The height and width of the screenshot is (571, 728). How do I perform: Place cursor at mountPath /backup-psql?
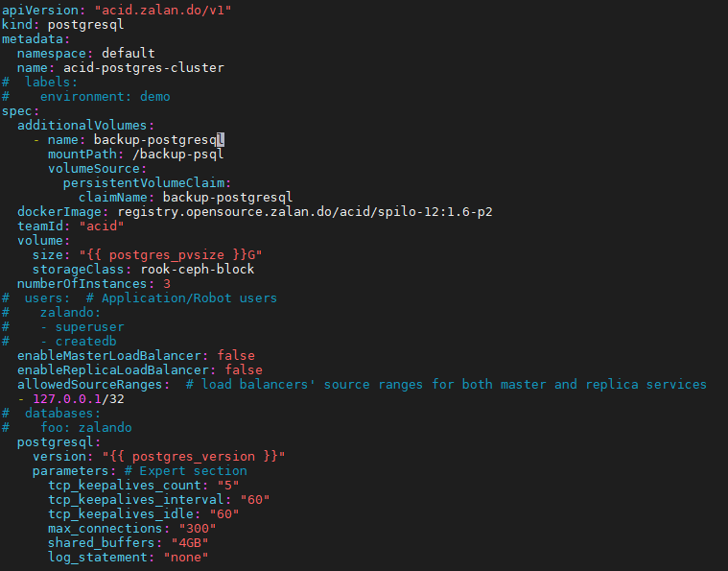tap(135, 155)
